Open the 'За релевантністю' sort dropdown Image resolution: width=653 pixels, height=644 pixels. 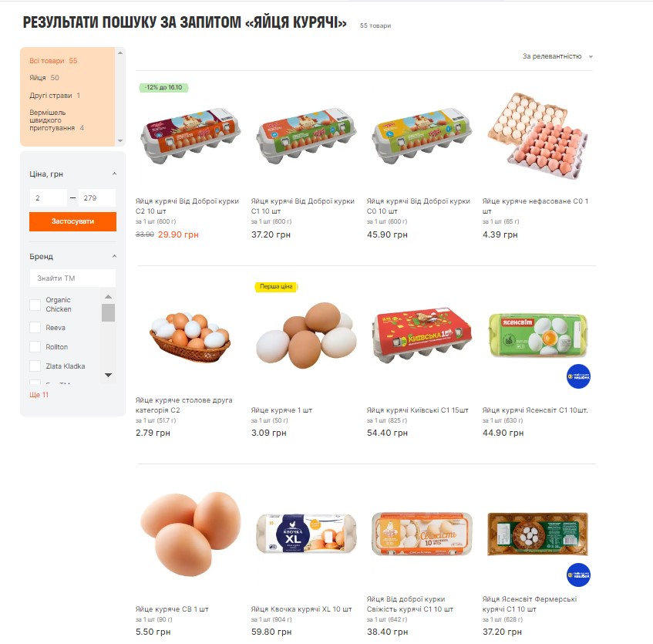[x=557, y=56]
